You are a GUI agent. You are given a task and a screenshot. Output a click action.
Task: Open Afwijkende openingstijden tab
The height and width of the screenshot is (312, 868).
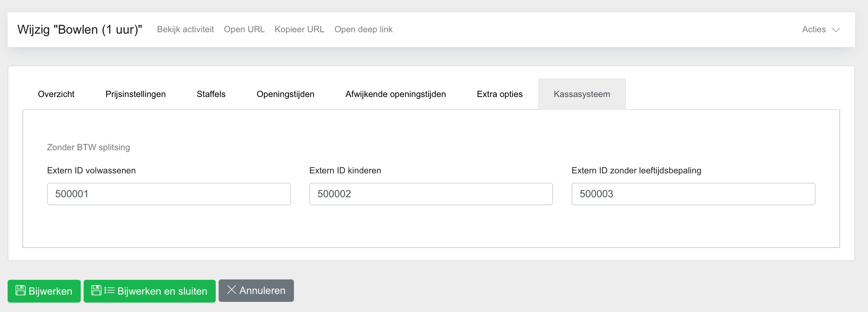tap(395, 94)
